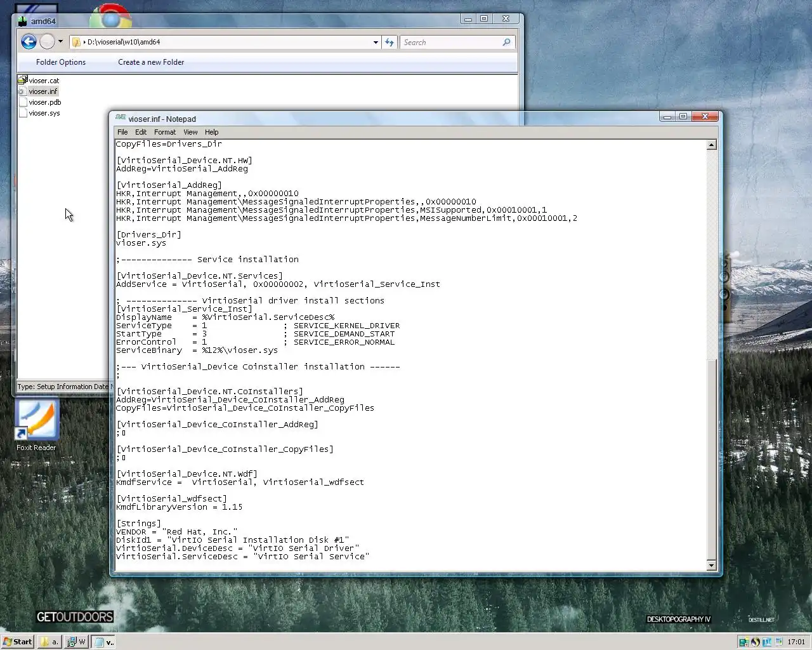Expand the address bar history dropdown
812x650 pixels.
click(x=376, y=43)
